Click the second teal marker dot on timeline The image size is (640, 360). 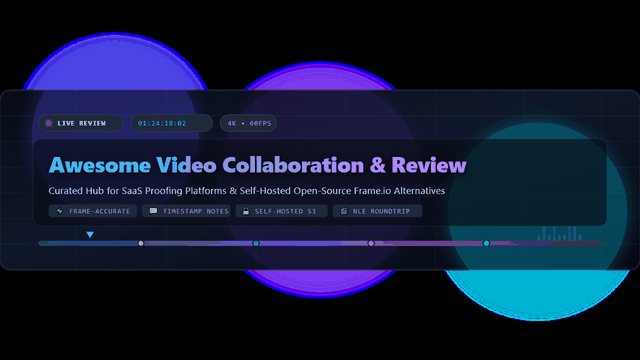click(256, 243)
